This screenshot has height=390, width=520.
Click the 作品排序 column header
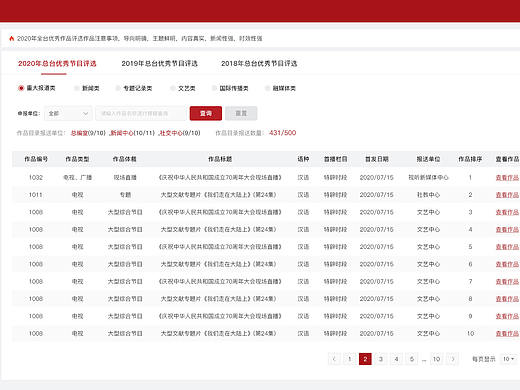(470, 159)
